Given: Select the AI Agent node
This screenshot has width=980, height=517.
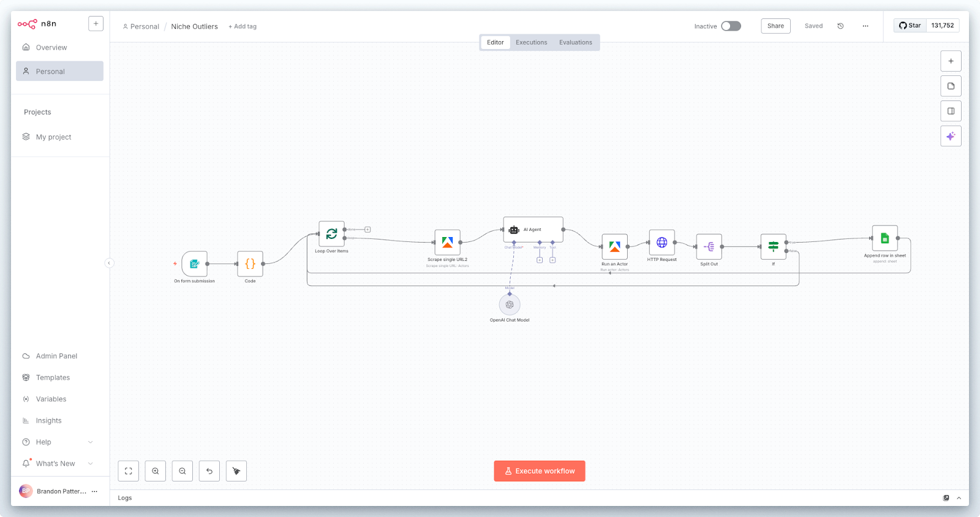Looking at the screenshot, I should (532, 230).
